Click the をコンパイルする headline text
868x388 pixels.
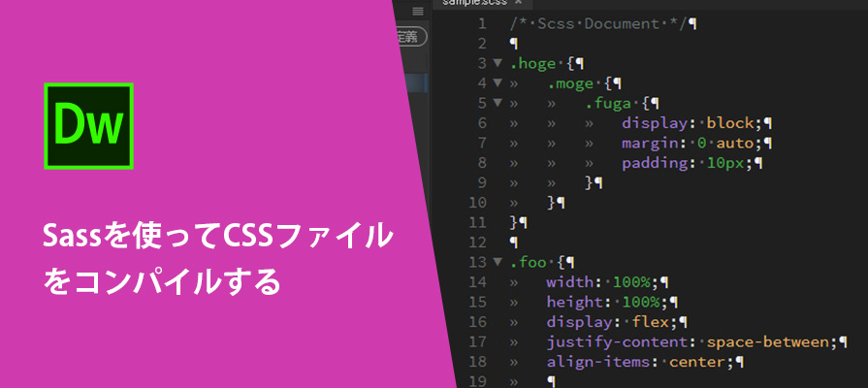coord(162,281)
